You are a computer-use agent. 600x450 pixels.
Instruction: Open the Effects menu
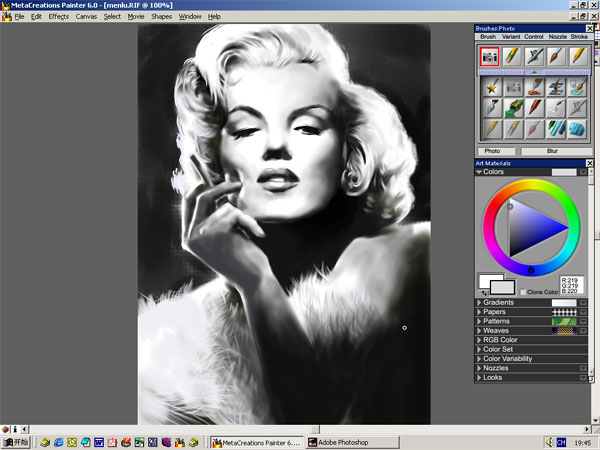pos(59,16)
